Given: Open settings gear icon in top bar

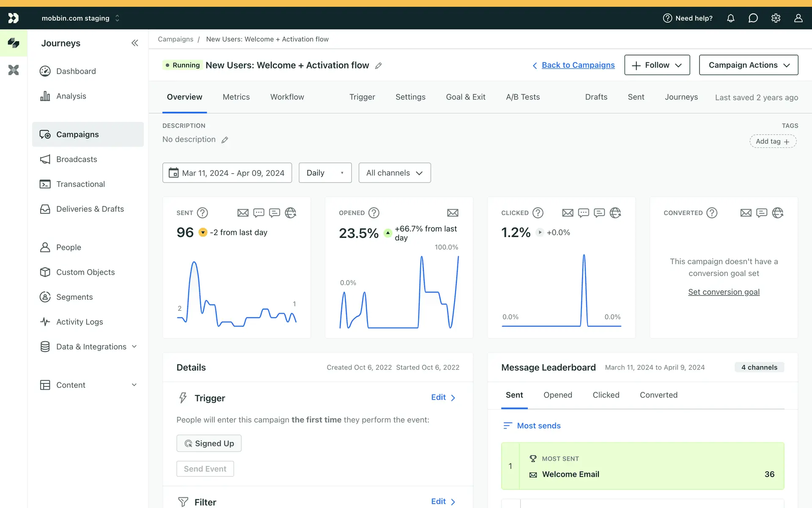Looking at the screenshot, I should (776, 18).
